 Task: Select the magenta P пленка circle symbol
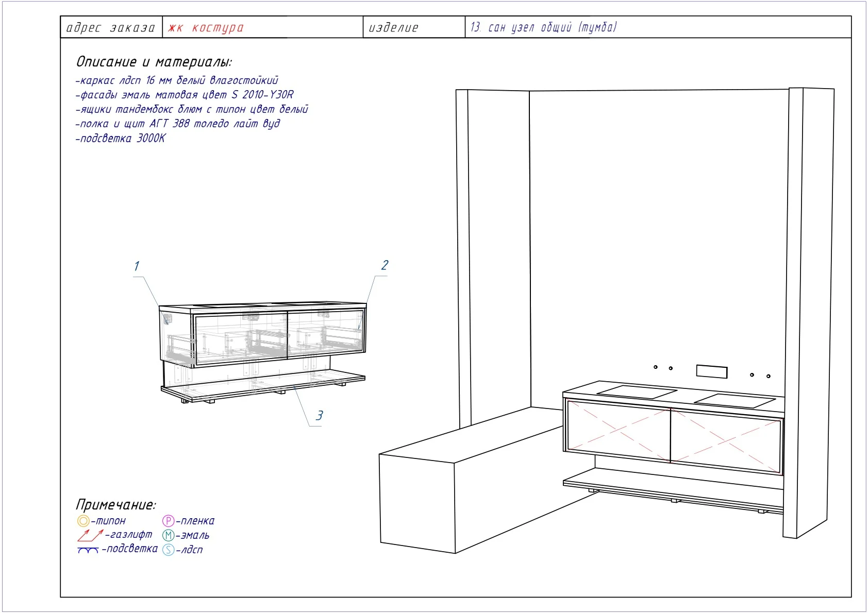click(169, 521)
